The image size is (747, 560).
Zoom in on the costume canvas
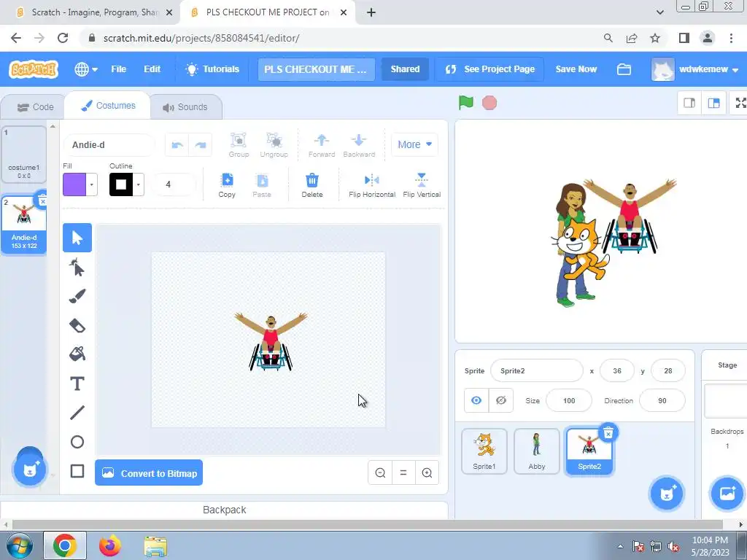tap(427, 472)
